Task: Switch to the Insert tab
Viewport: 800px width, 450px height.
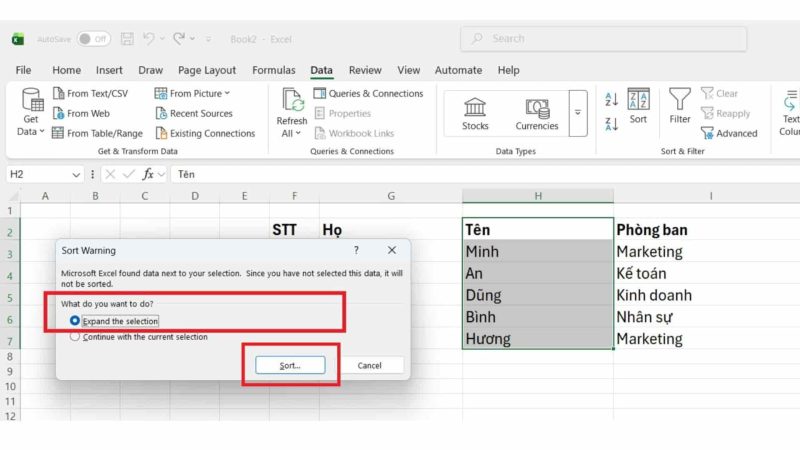Action: 109,70
